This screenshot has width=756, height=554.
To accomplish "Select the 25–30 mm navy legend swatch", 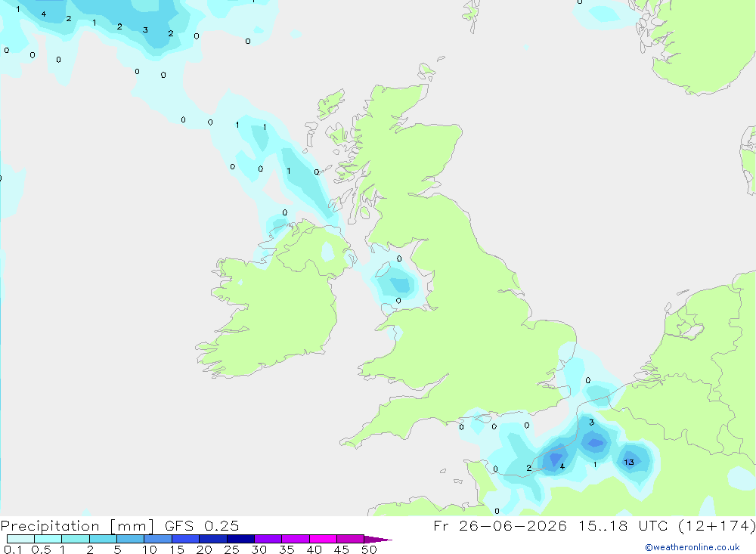I will 240,539.
